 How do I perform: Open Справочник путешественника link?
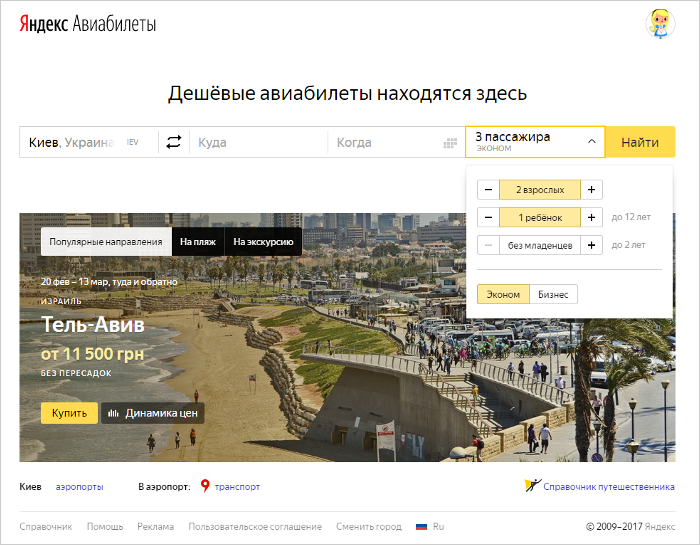[x=609, y=487]
